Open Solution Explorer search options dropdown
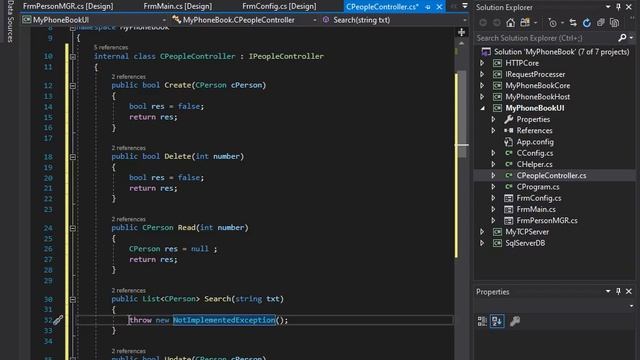 pyautogui.click(x=631, y=38)
